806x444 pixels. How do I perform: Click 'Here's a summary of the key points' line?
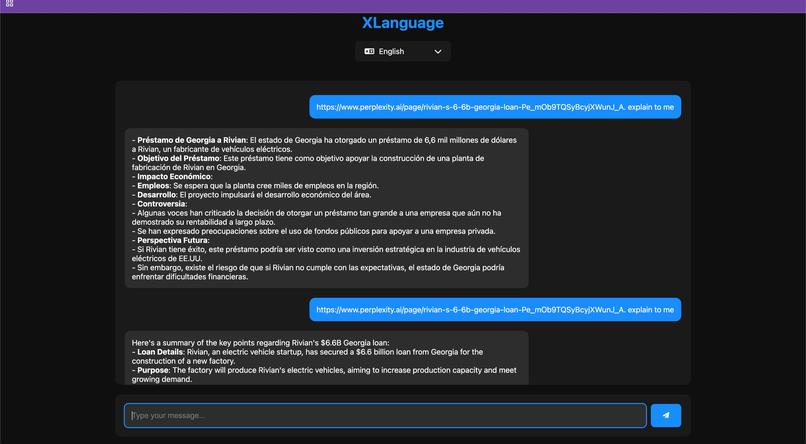(261, 343)
